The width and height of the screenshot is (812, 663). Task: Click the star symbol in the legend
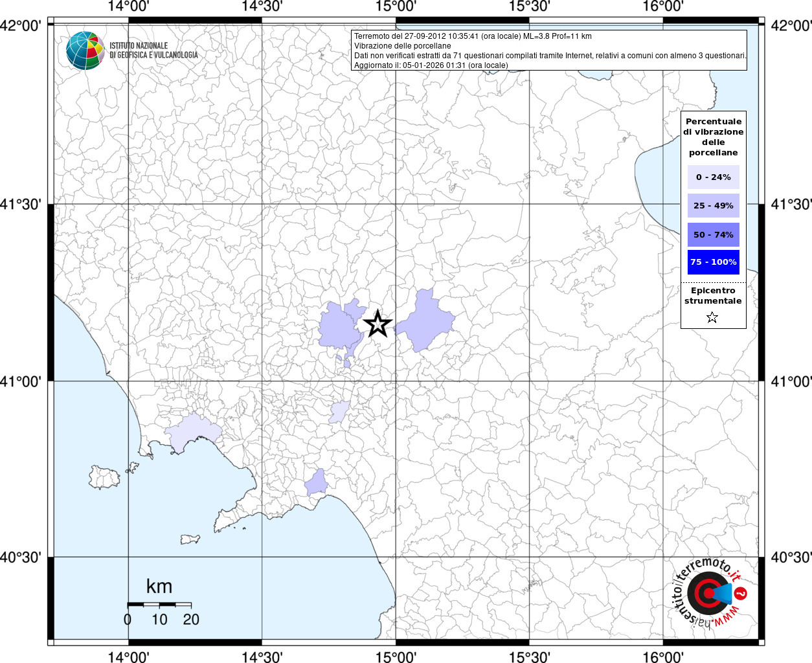point(712,317)
